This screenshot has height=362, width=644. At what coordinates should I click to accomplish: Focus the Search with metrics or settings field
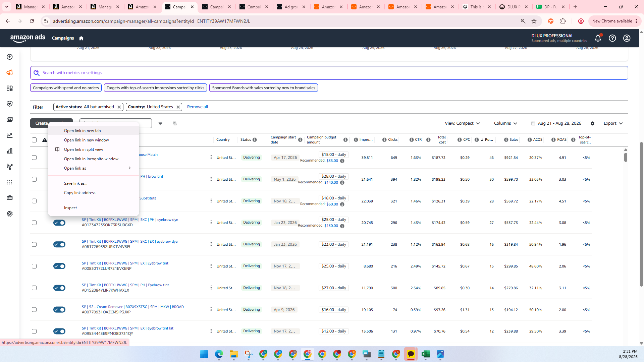point(329,73)
